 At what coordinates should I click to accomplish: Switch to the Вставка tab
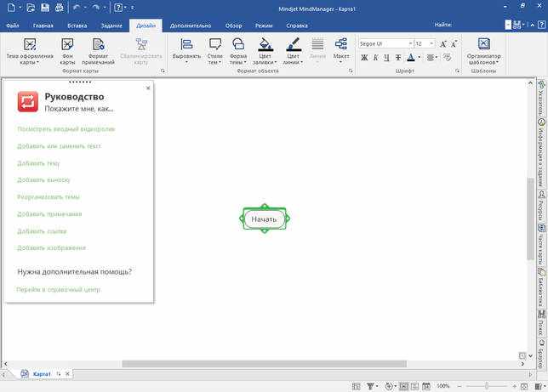pyautogui.click(x=77, y=26)
